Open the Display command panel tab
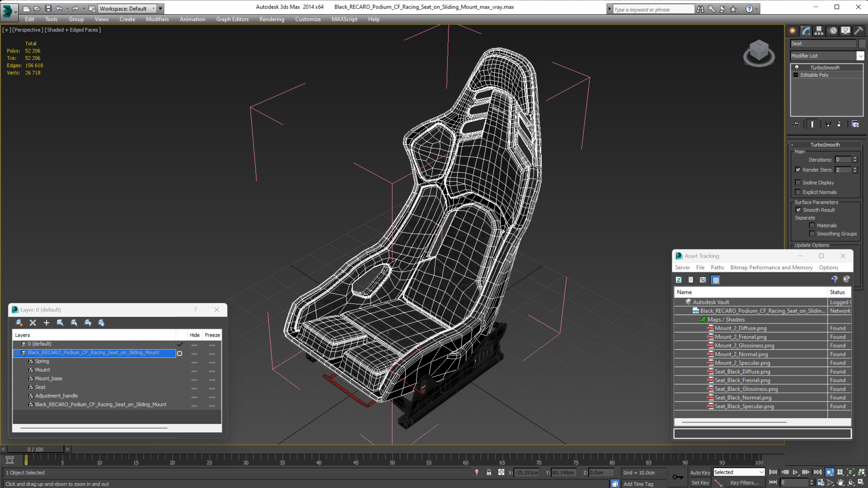The height and width of the screenshot is (488, 868). coord(845,31)
